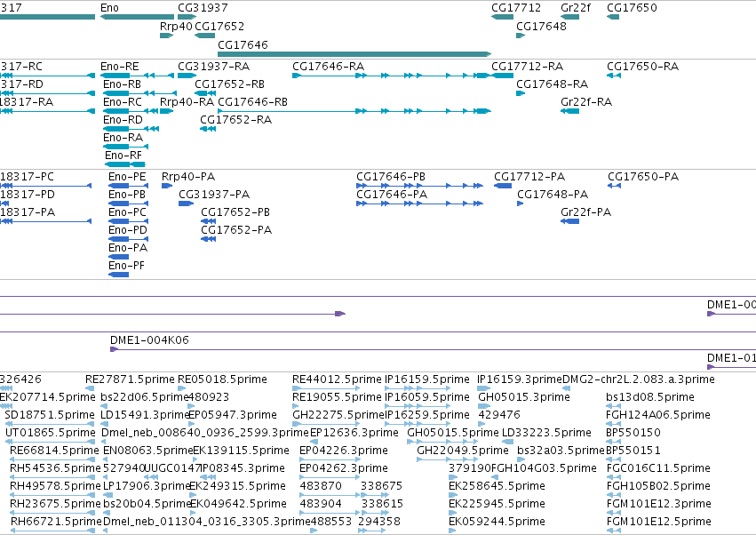756x535 pixels.
Task: Click the Gr22f-PA protein feature
Action: [x=570, y=221]
